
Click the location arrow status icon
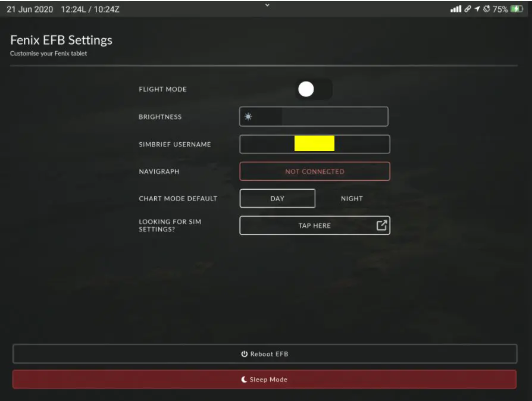point(477,9)
